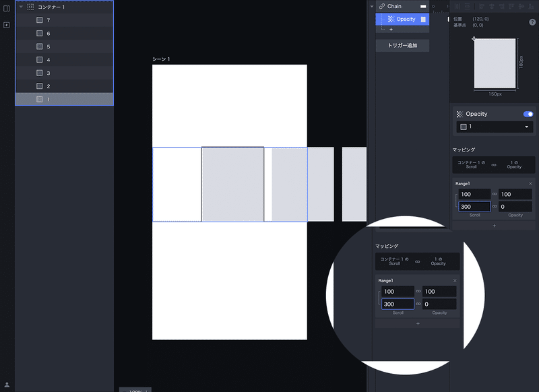The width and height of the screenshot is (539, 392).
Task: Click the align right icon
Action: pos(501,6)
